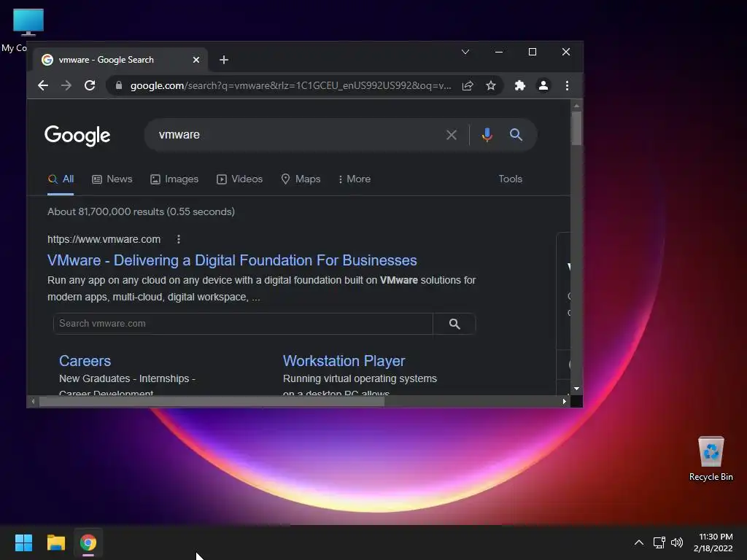Click the Search vmware.com field
The image size is (747, 560).
pos(243,324)
